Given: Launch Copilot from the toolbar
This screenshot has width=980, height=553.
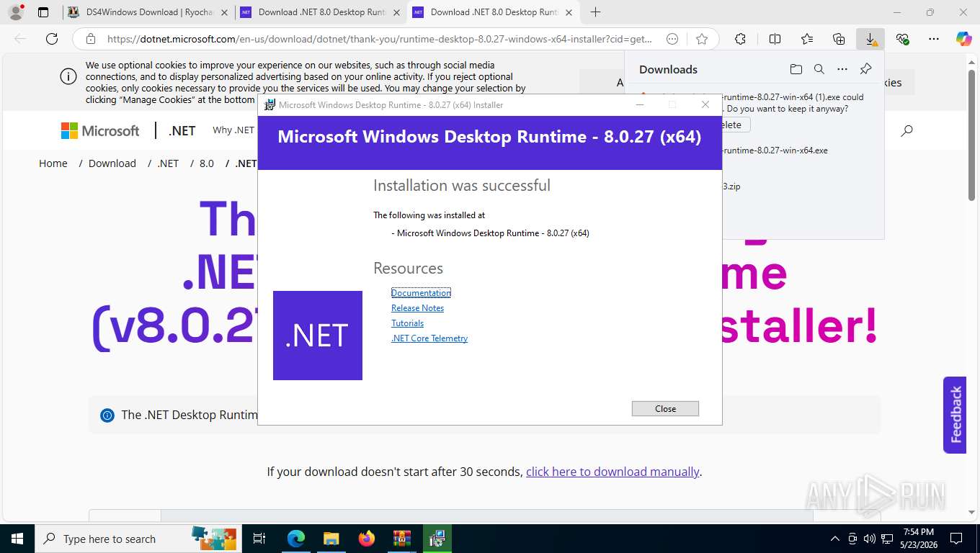Looking at the screenshot, I should 964,39.
